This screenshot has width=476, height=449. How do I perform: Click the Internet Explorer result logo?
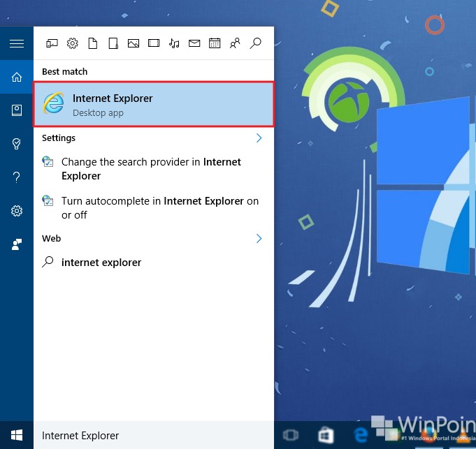[53, 103]
